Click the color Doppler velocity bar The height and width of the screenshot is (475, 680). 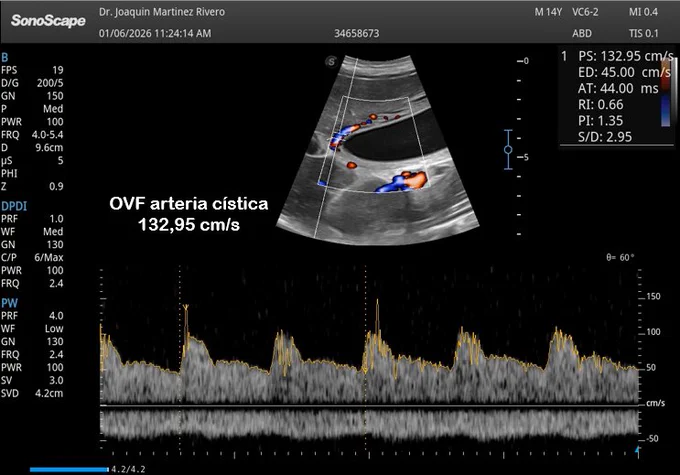(x=665, y=92)
